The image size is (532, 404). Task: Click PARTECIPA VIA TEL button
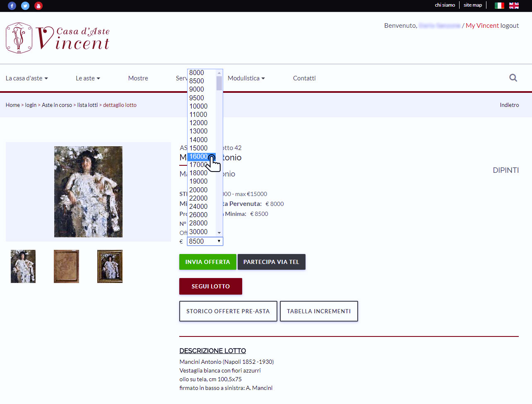tap(271, 262)
